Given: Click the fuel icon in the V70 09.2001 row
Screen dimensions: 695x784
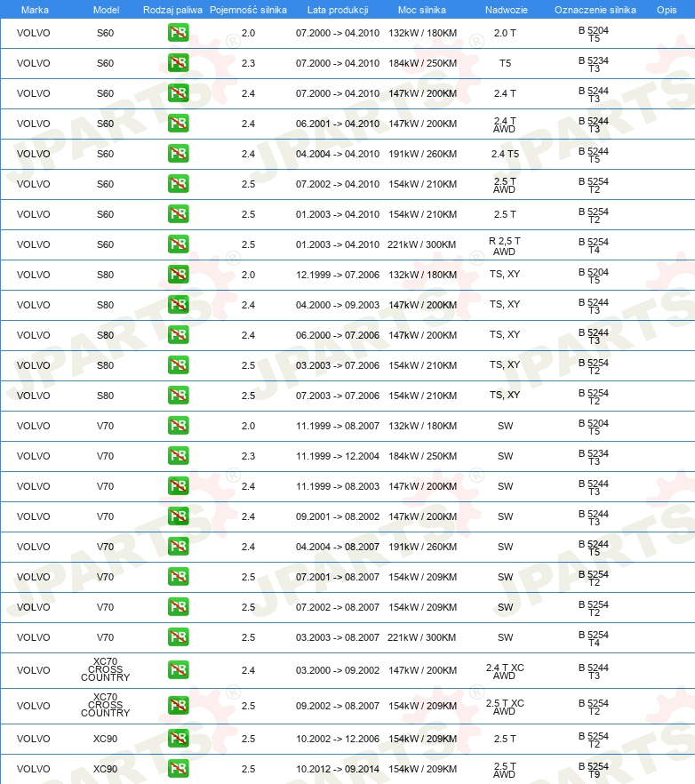Looking at the screenshot, I should [179, 516].
